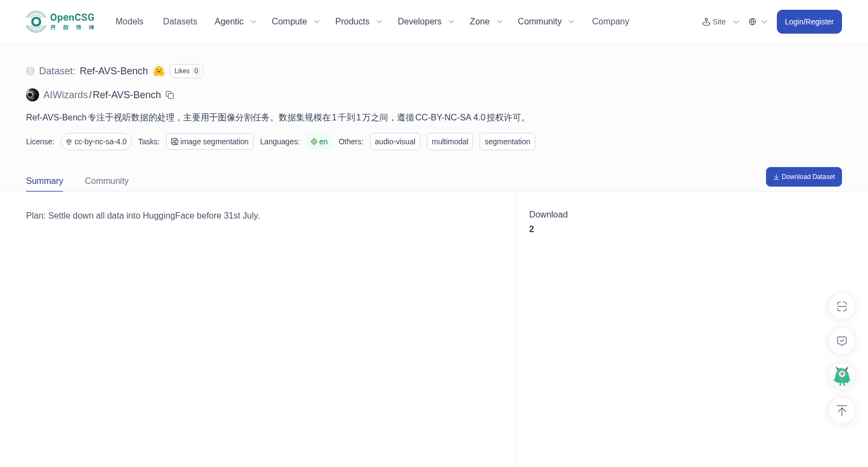868x467 pixels.
Task: Click the image segmentation task icon
Action: (175, 142)
